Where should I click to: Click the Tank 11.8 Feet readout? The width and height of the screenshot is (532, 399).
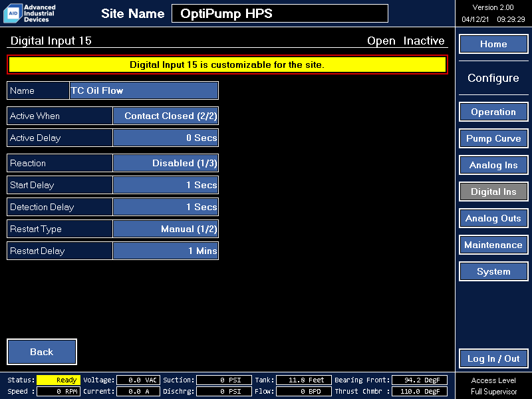(x=304, y=380)
